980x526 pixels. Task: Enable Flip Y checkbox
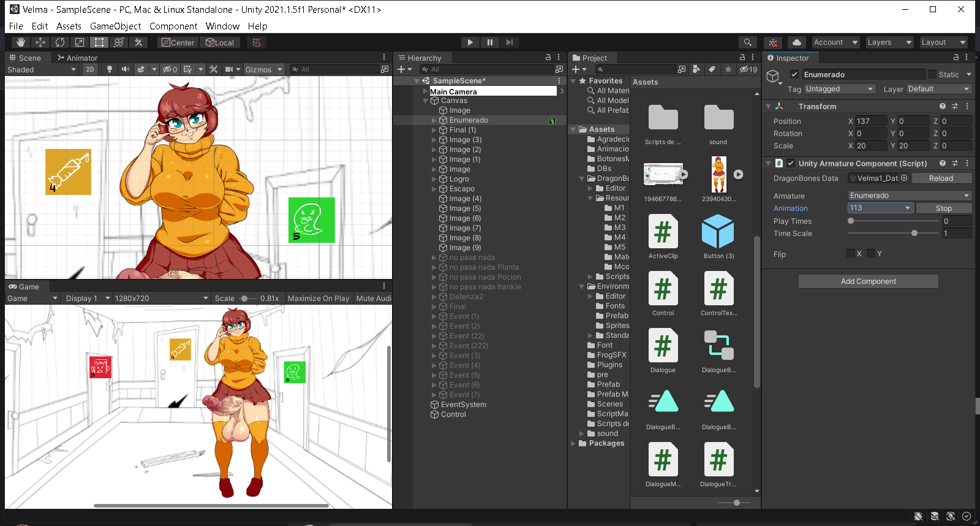pyautogui.click(x=871, y=253)
